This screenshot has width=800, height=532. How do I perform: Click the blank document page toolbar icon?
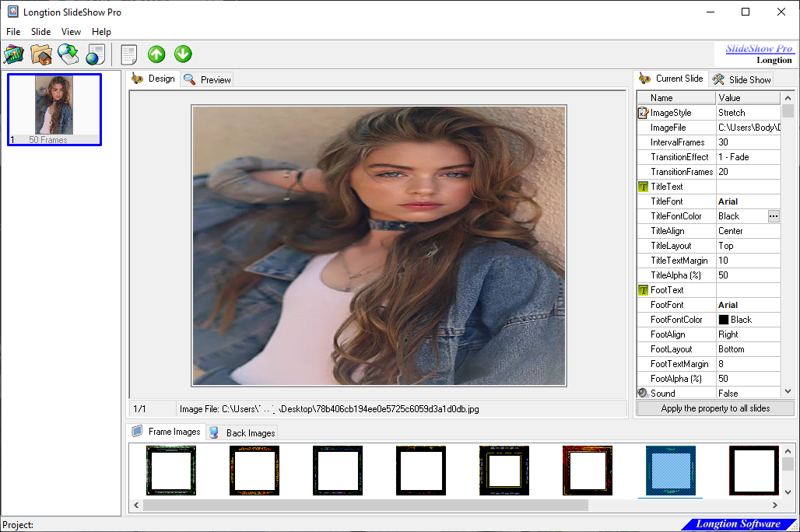[129, 54]
